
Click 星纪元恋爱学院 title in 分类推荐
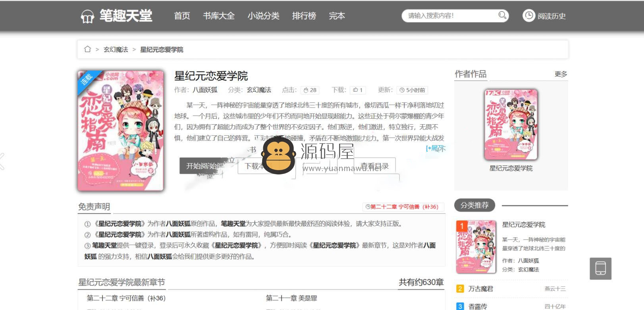[524, 225]
